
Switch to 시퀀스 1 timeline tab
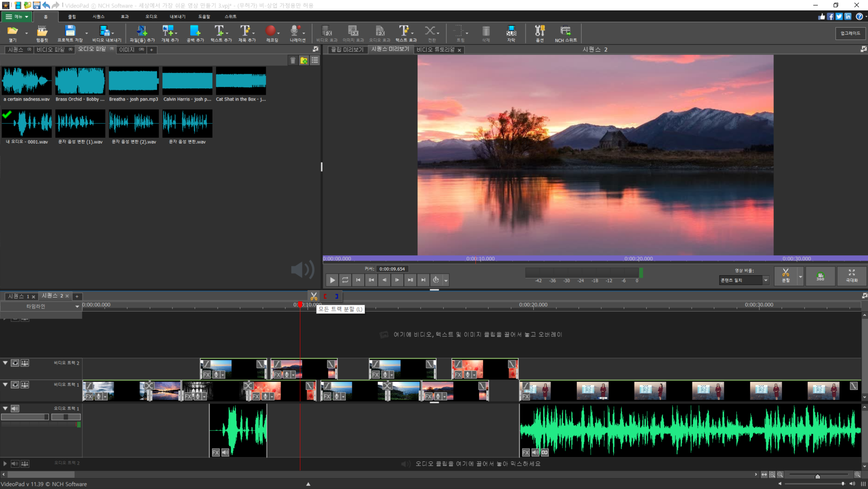[21, 297]
